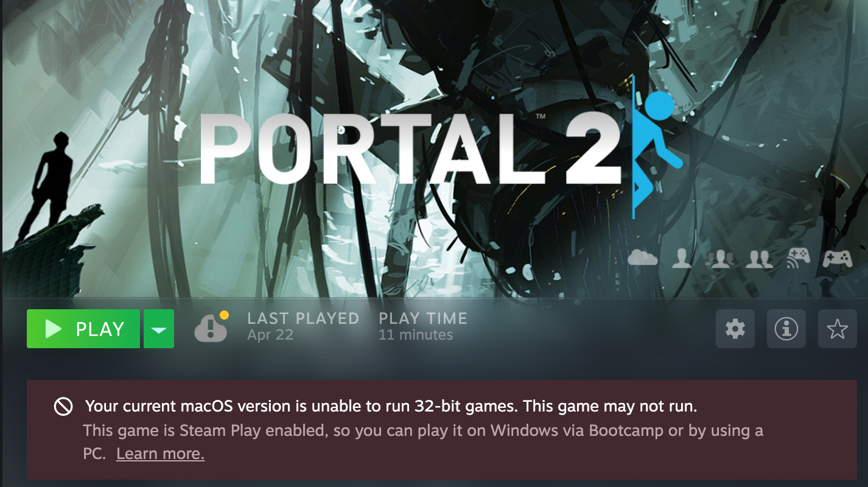
Task: Open the game settings gear
Action: point(735,329)
